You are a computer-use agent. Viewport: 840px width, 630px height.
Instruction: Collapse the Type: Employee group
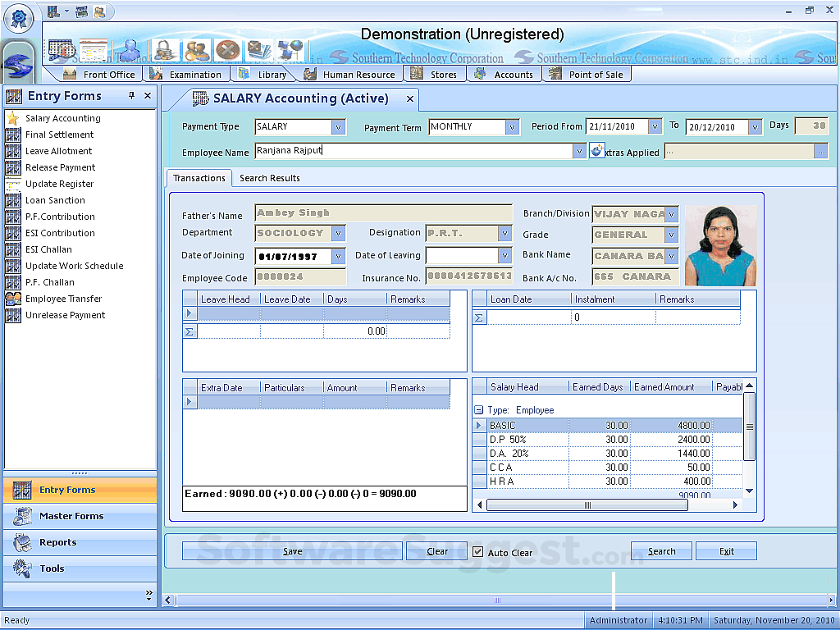click(x=479, y=410)
